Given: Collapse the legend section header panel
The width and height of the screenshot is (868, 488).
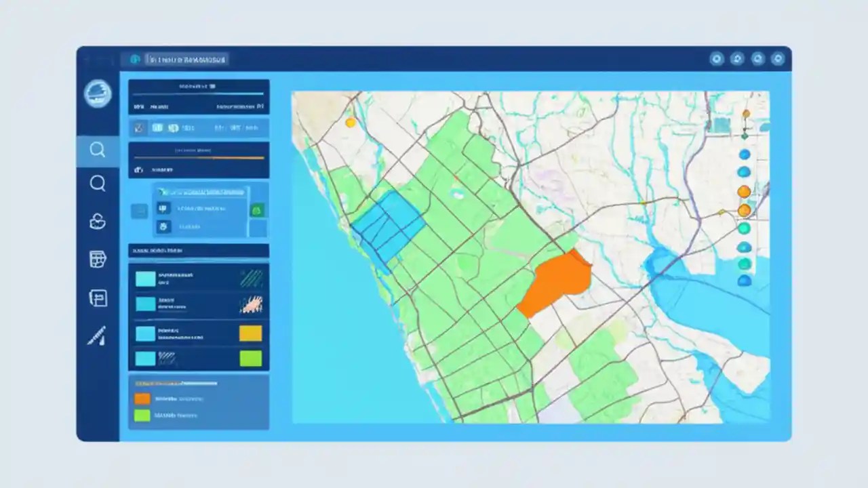Looking at the screenshot, I should [x=198, y=251].
